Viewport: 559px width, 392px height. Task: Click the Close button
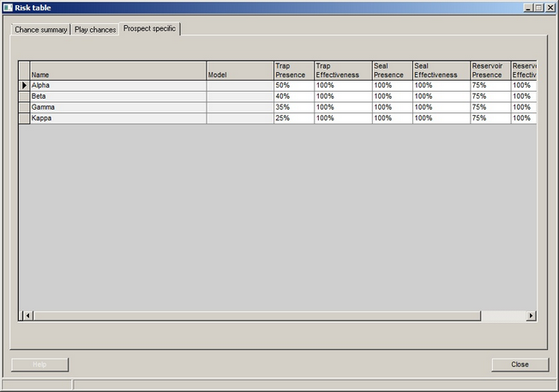click(x=520, y=365)
